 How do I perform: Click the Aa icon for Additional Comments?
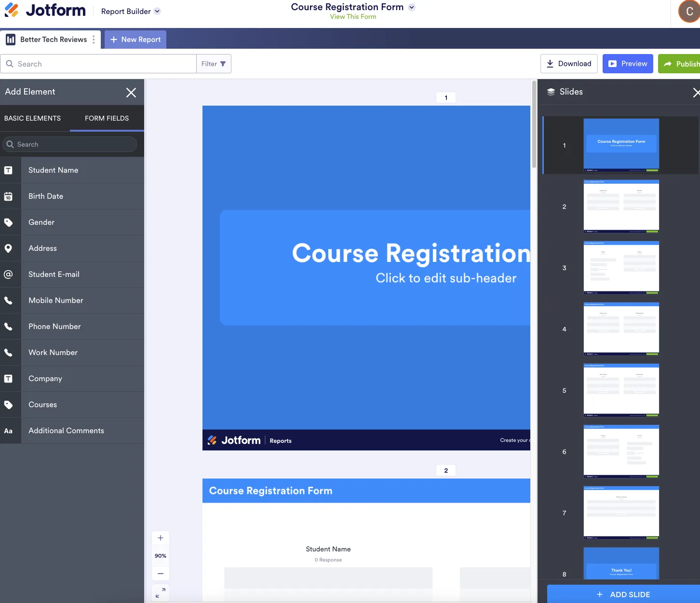pyautogui.click(x=8, y=431)
